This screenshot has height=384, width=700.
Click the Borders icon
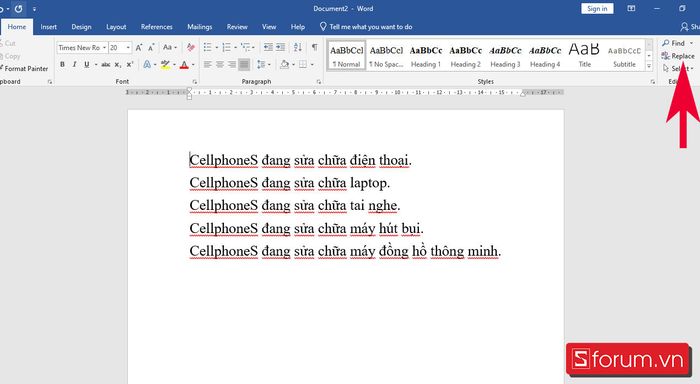point(303,65)
